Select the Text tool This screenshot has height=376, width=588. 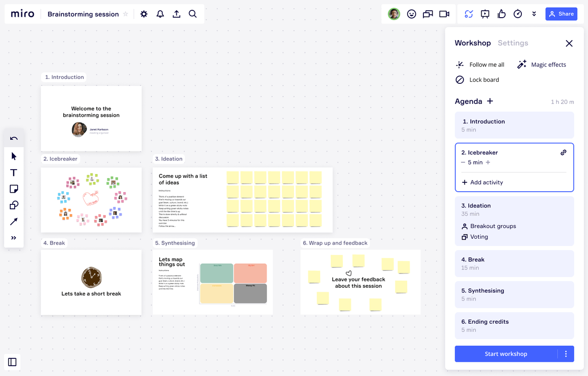point(14,173)
